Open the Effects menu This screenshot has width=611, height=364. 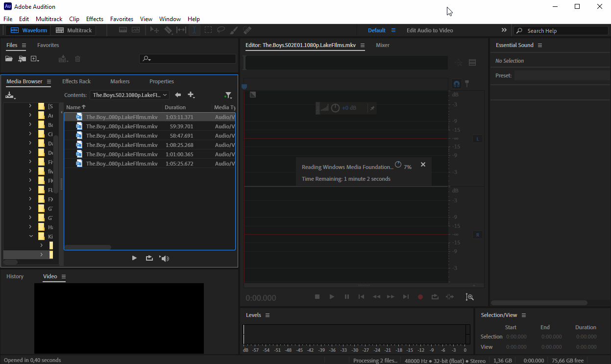coord(95,19)
